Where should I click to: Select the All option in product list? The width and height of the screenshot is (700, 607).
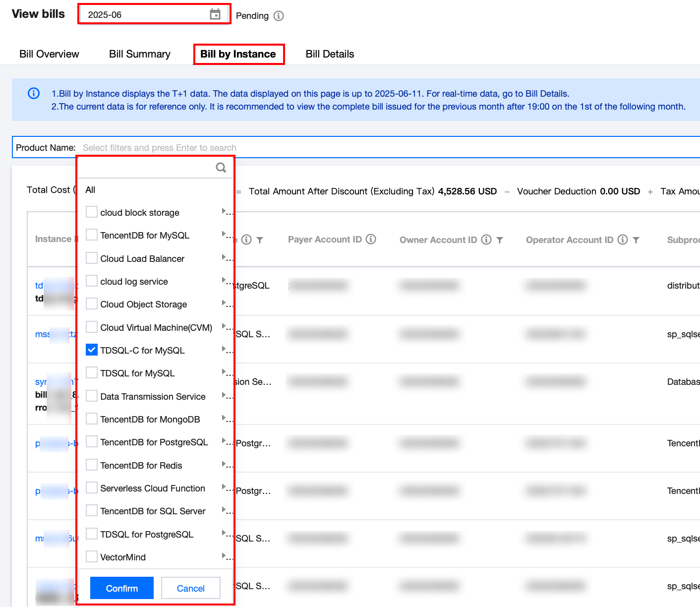90,190
